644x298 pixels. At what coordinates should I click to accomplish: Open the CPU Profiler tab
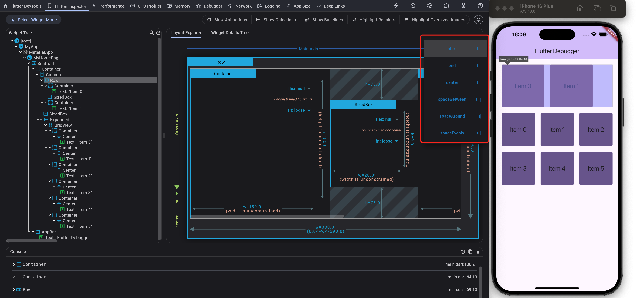pyautogui.click(x=146, y=6)
